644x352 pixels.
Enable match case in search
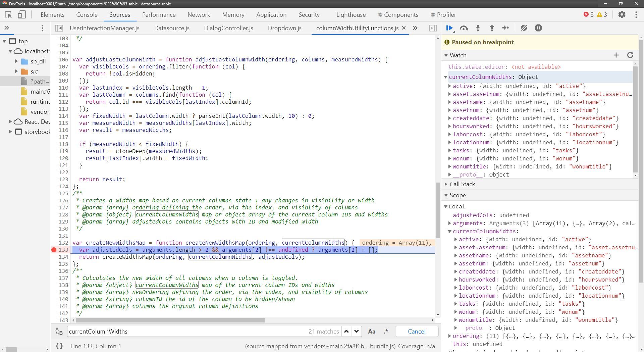[x=372, y=331]
